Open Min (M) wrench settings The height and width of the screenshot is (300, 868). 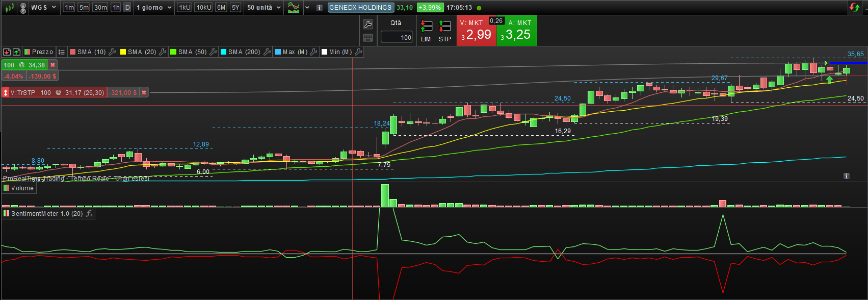[358, 52]
